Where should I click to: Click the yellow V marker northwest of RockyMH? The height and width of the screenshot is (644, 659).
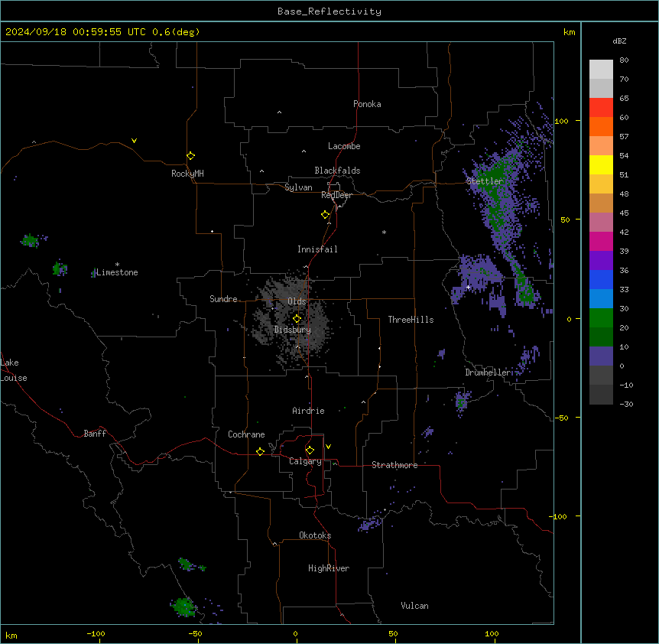[134, 141]
